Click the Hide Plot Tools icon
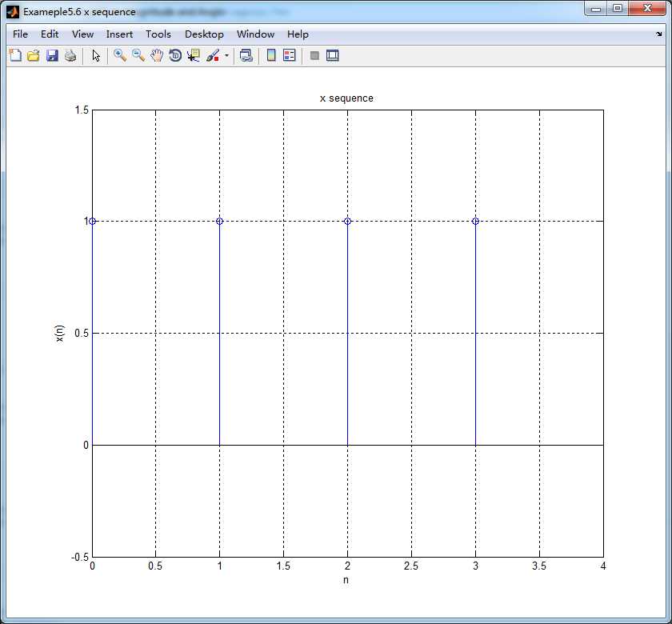Image resolution: width=672 pixels, height=624 pixels. [x=314, y=55]
